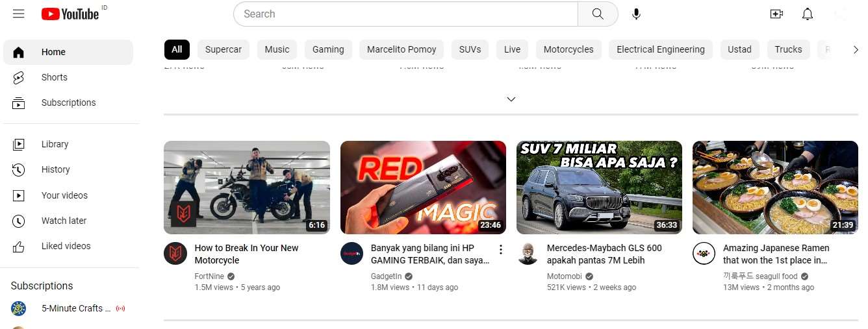Open Watch later in sidebar
The height and width of the screenshot is (329, 868).
68,221
